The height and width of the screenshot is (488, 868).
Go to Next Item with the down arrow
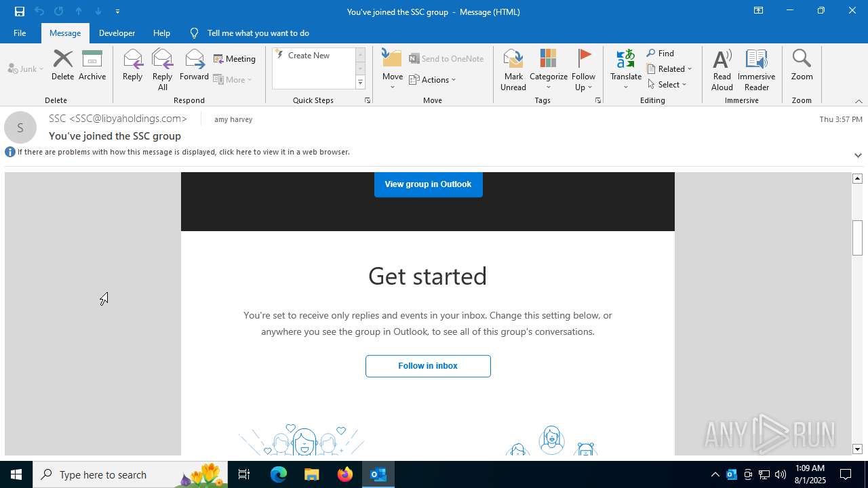pos(98,11)
